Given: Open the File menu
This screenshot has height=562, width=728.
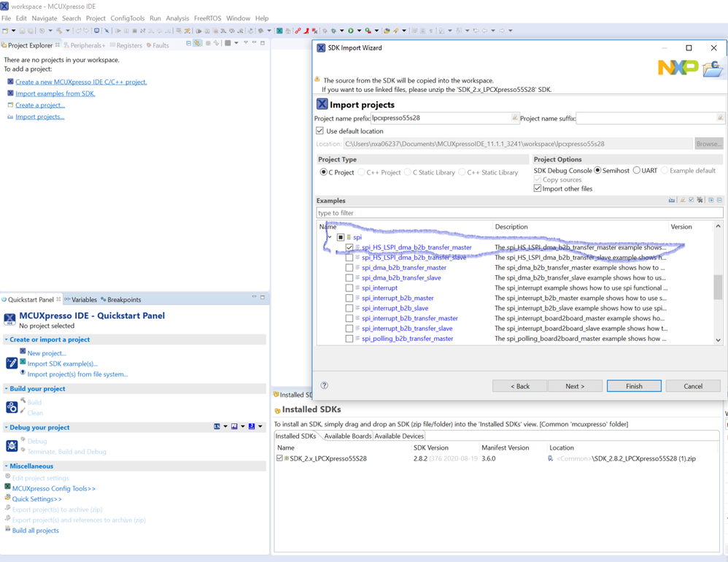Looking at the screenshot, I should (6, 18).
